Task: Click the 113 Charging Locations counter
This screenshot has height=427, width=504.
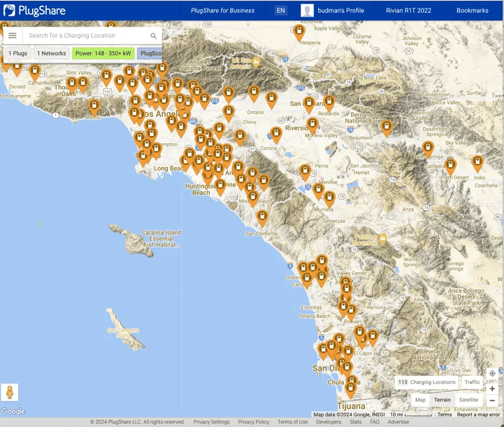Action: pos(427,382)
